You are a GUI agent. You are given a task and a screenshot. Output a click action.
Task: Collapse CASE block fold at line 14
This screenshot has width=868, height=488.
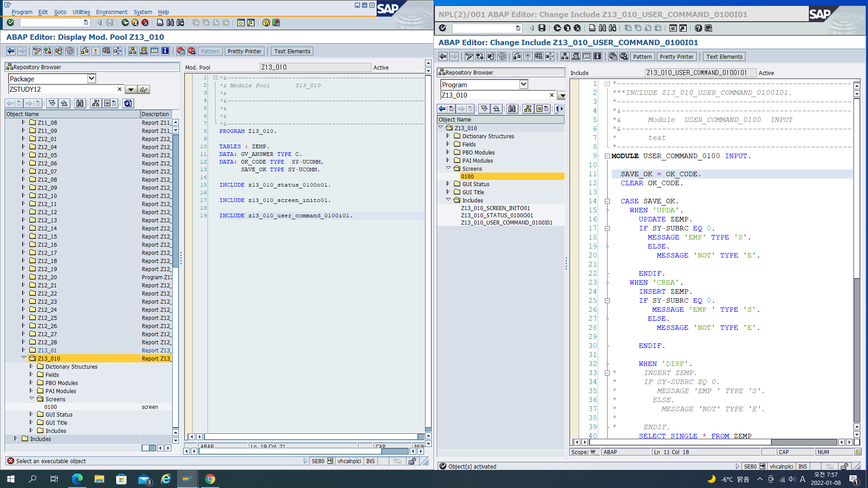pyautogui.click(x=607, y=201)
